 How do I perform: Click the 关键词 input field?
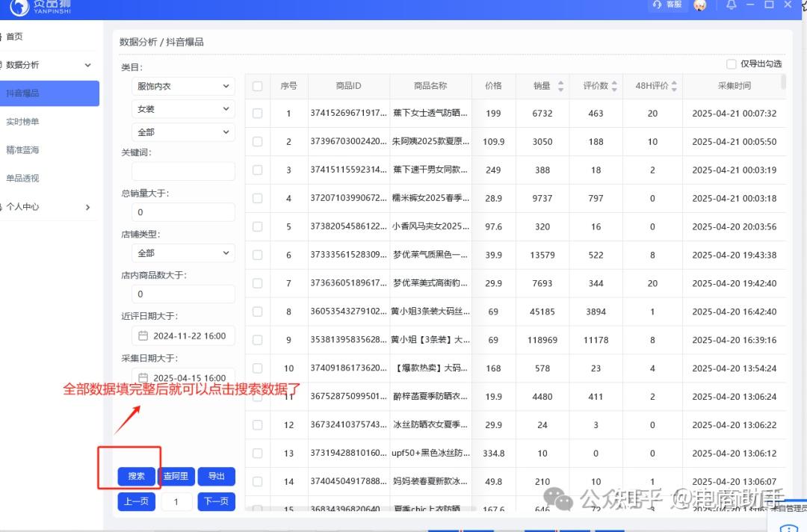pos(183,171)
